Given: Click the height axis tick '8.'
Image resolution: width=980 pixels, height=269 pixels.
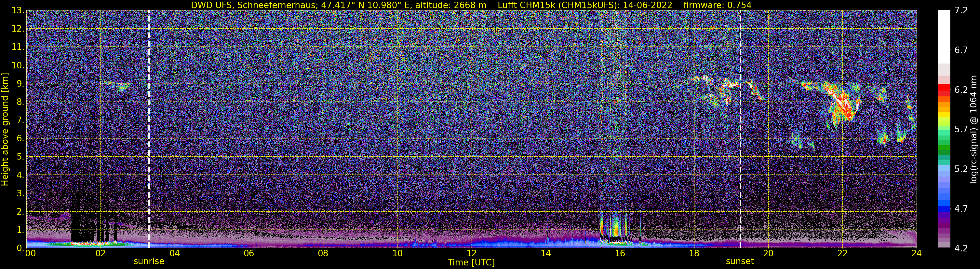Looking at the screenshot, I should tap(20, 102).
